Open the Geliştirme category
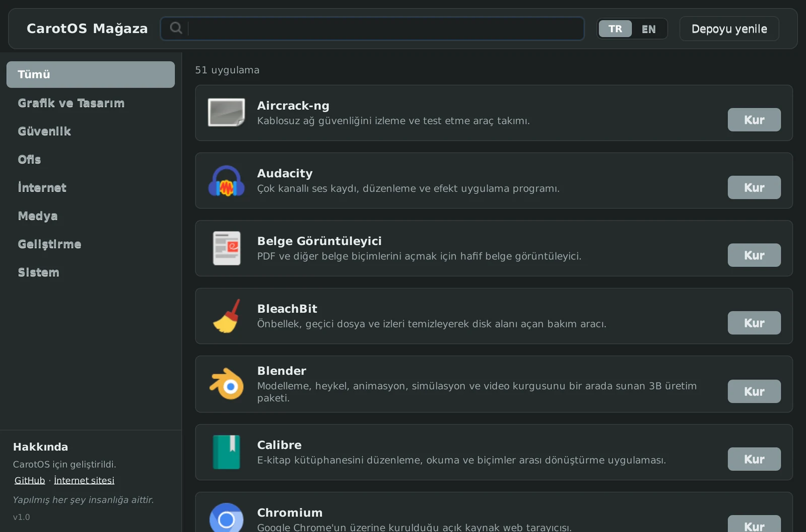Viewport: 806px width, 532px height. tap(91, 244)
